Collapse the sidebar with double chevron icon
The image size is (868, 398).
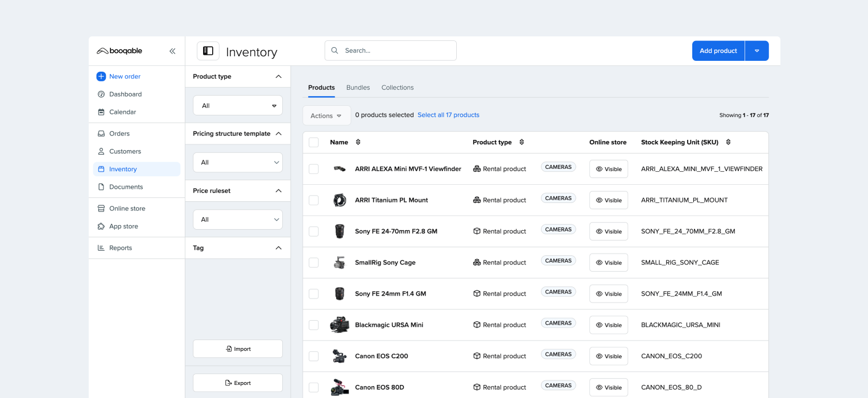point(172,51)
